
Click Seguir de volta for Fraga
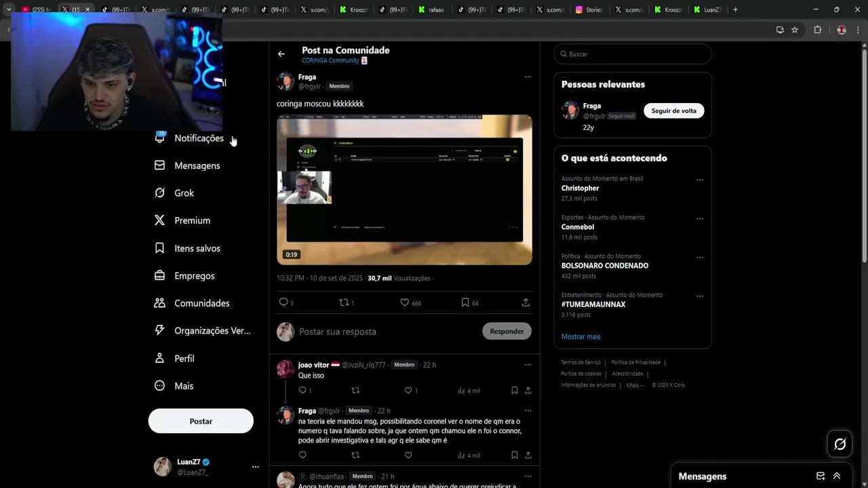674,110
